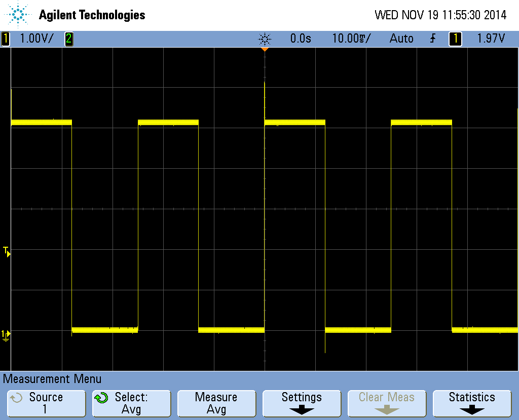Screen dimensions: 519x420
Task: Open the Select: Avg measurement chooser
Action: pyautogui.click(x=131, y=403)
